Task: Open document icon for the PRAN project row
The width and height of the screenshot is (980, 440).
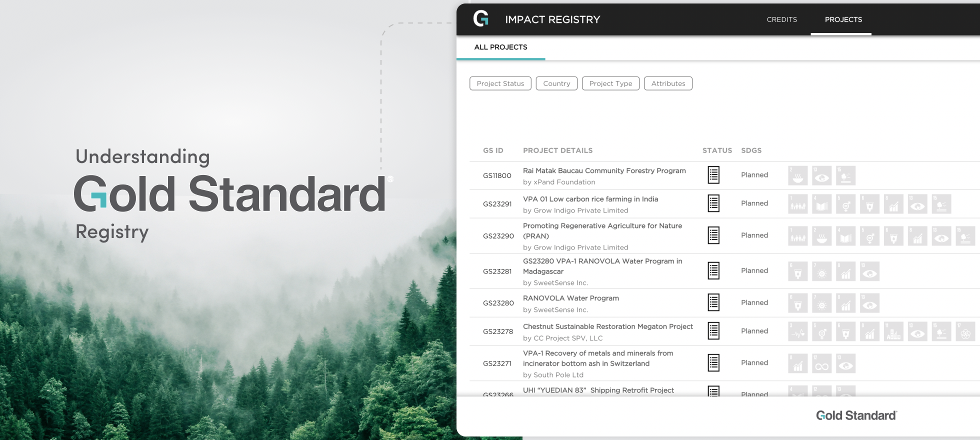Action: (x=713, y=235)
